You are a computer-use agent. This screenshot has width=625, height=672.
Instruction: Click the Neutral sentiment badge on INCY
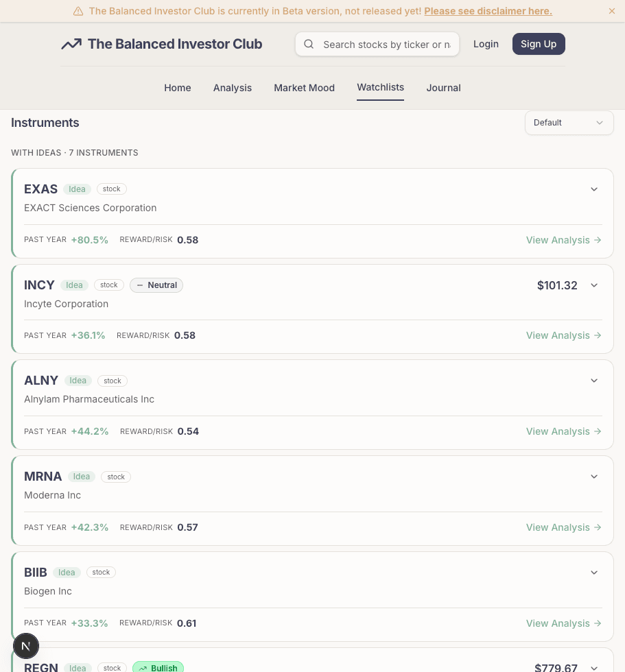[x=156, y=285]
